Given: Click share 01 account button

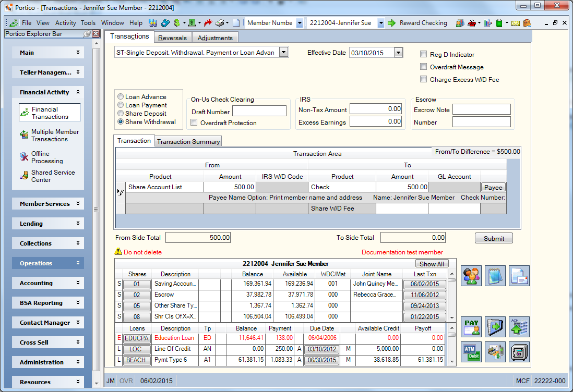Looking at the screenshot, I should coord(137,284).
